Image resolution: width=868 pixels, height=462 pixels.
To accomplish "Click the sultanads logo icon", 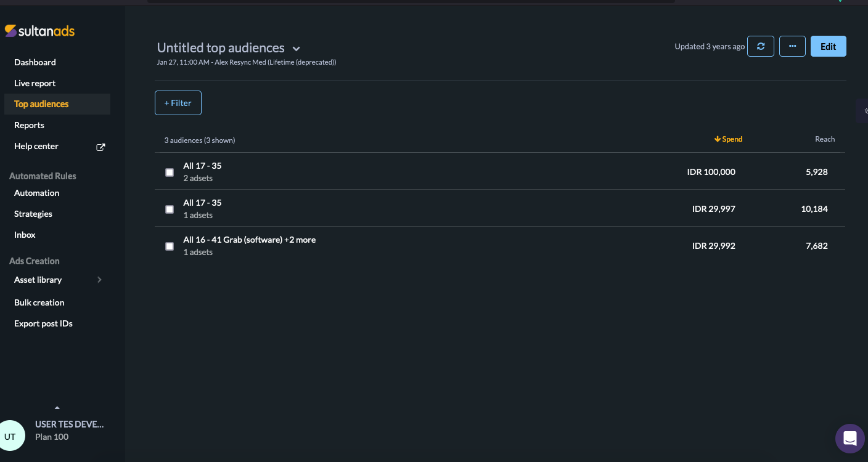I will 10,31.
